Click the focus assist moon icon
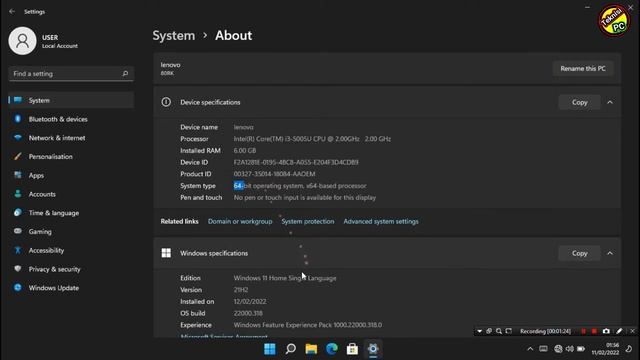The width and height of the screenshot is (640, 360). point(629,349)
